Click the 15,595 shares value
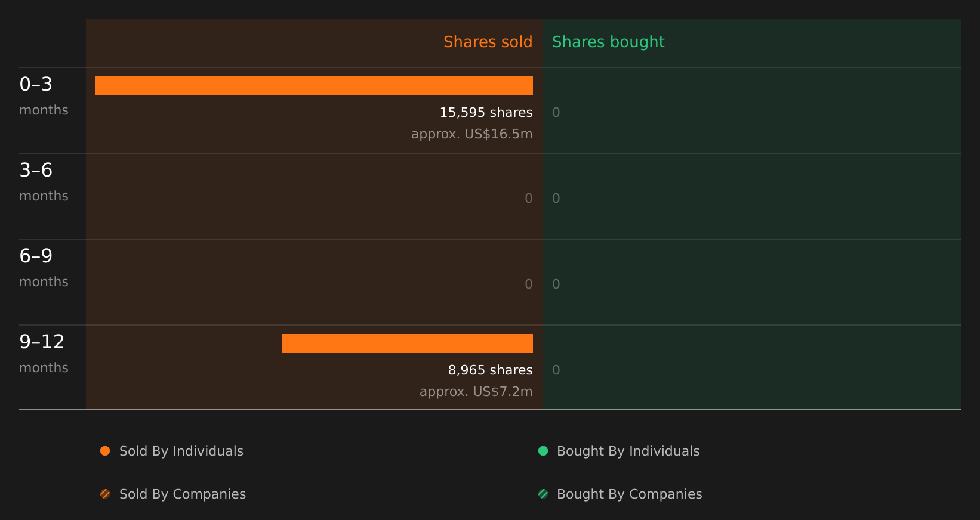 coord(486,112)
